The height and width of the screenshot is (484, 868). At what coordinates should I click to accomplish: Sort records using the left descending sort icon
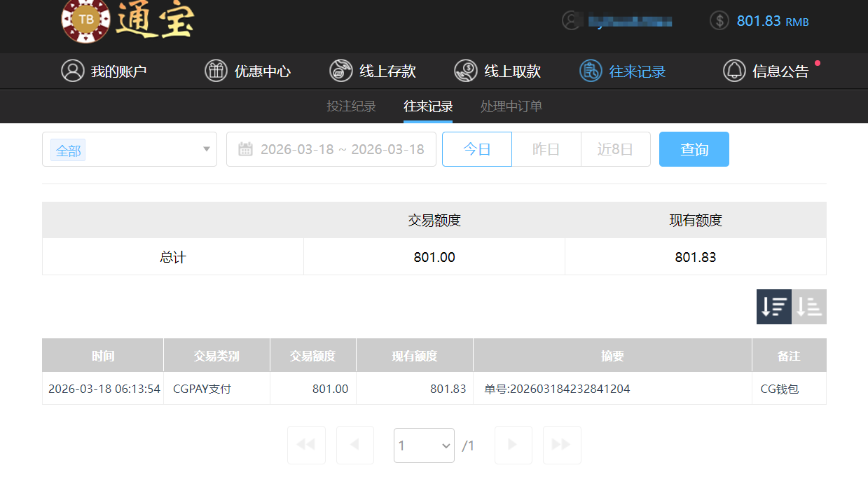773,306
